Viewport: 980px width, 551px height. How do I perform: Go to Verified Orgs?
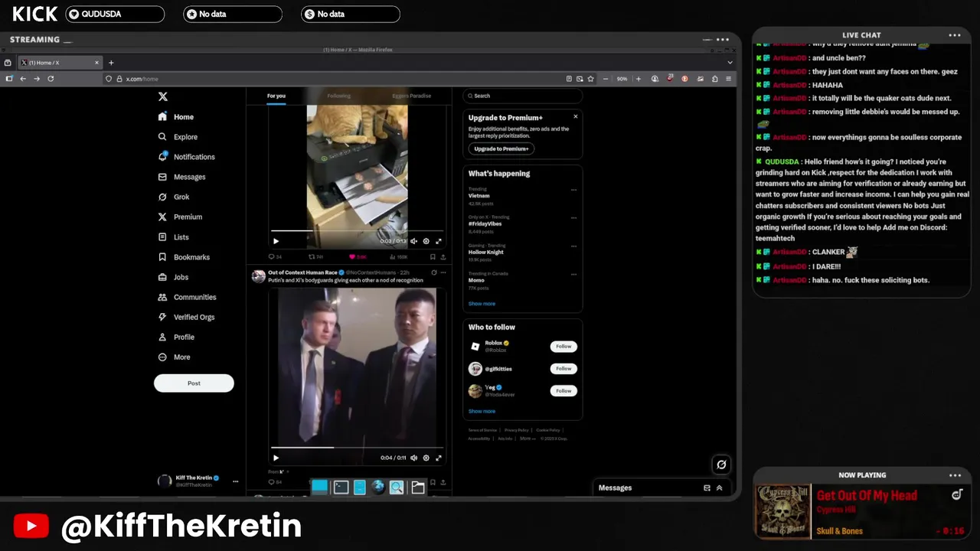(186, 317)
